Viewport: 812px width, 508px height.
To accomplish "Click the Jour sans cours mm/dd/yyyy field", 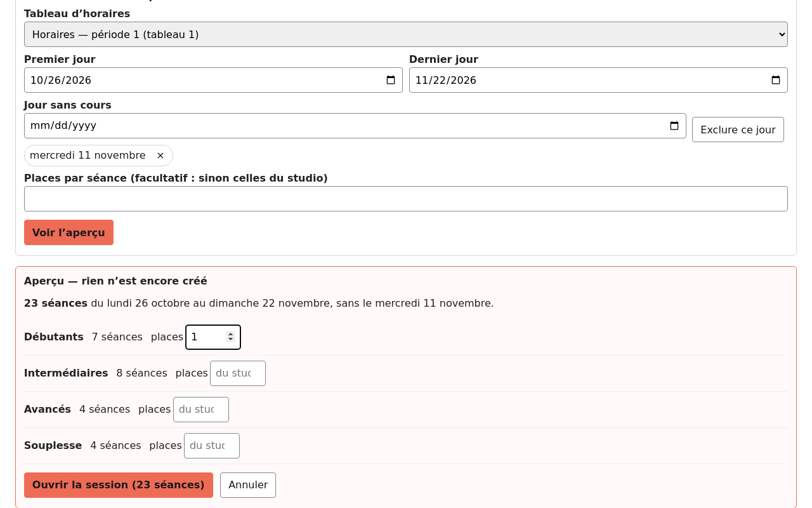I will [355, 126].
